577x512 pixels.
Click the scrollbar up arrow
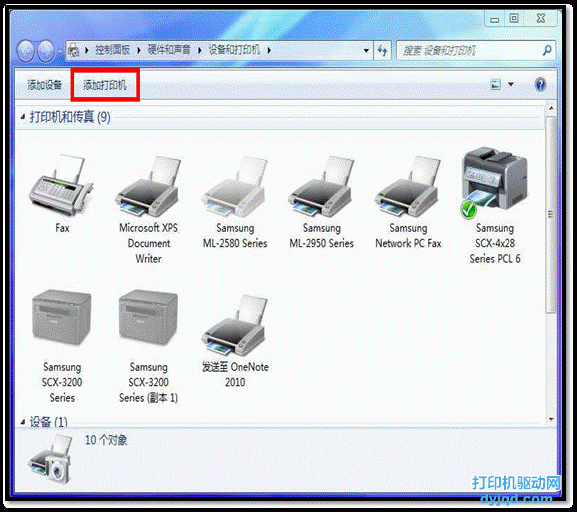tap(551, 108)
